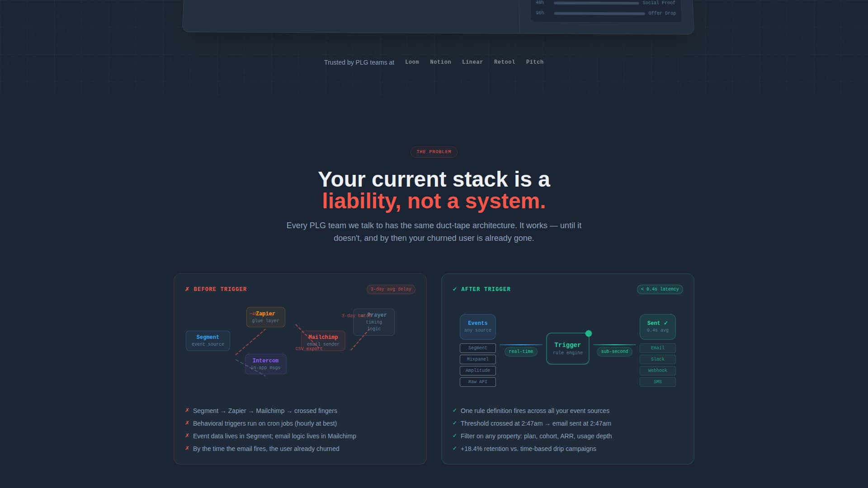Screen dimensions: 868x488
Task: Open the Trigger rule engine node
Action: (567, 348)
